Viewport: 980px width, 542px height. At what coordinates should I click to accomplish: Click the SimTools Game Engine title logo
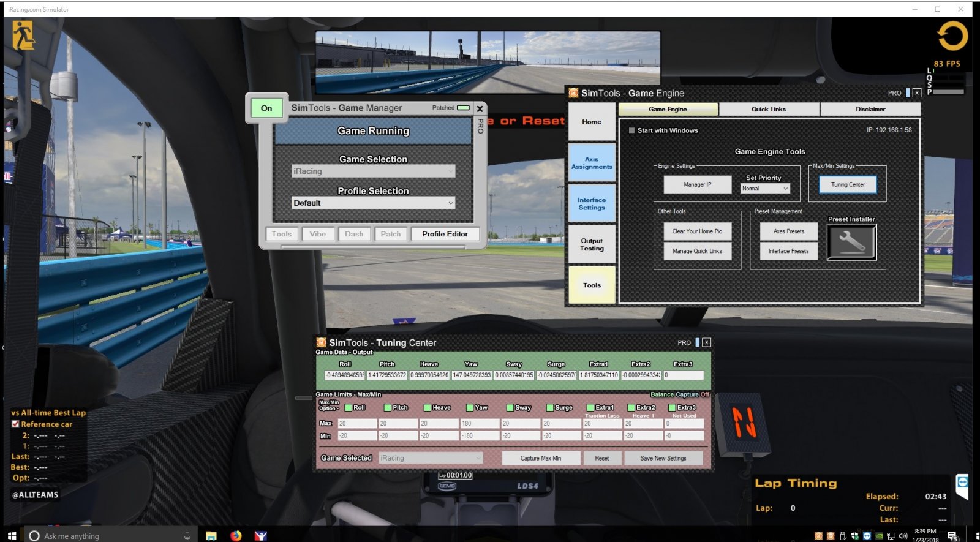coord(573,93)
